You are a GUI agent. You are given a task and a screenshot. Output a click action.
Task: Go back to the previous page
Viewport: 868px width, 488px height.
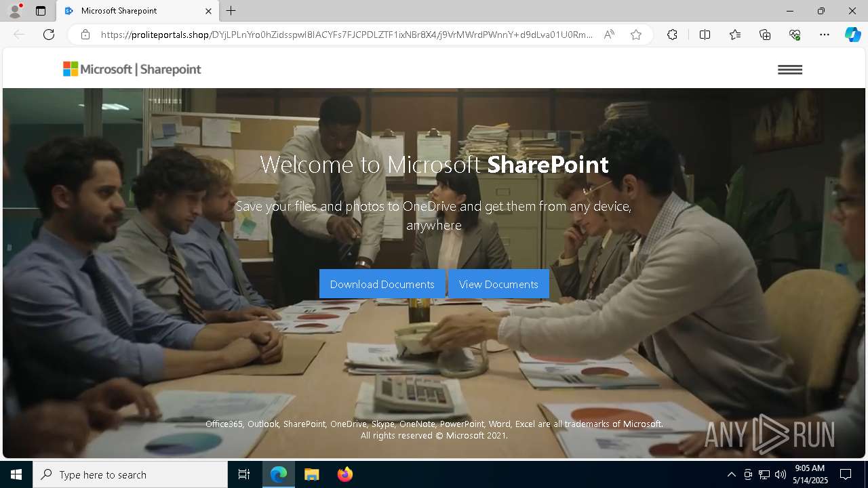pyautogui.click(x=19, y=35)
